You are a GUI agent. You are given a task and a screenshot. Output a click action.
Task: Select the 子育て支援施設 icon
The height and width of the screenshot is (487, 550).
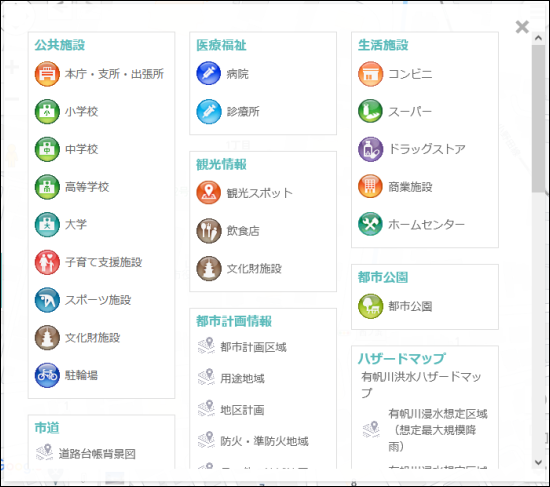47,262
